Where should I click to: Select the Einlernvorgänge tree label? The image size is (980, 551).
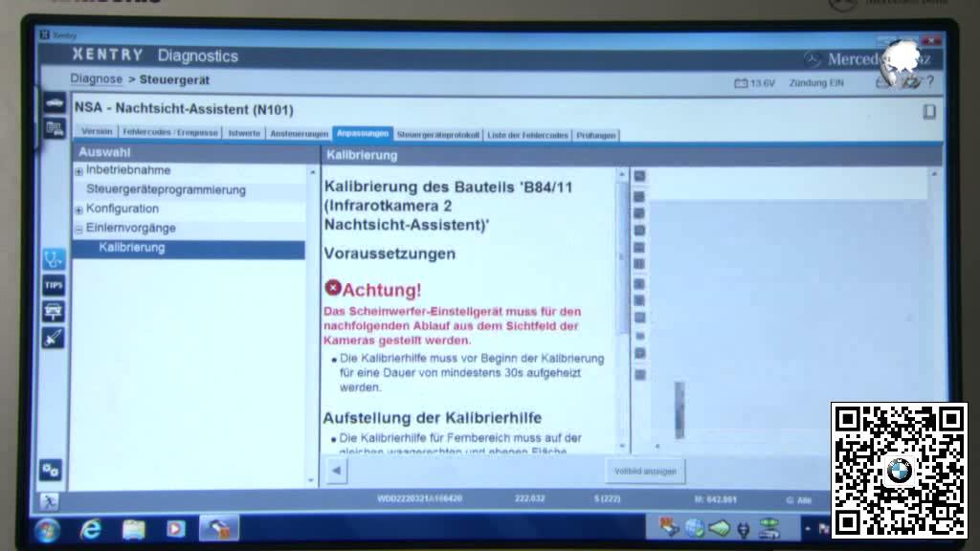point(130,228)
